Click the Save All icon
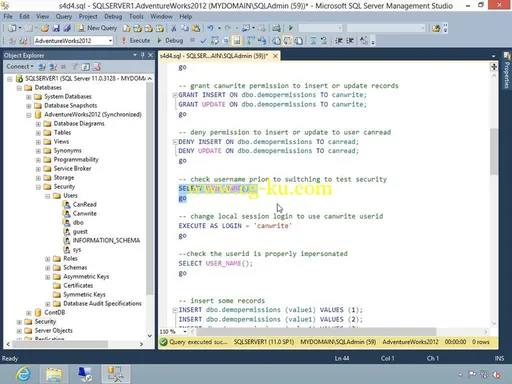 pos(67,28)
